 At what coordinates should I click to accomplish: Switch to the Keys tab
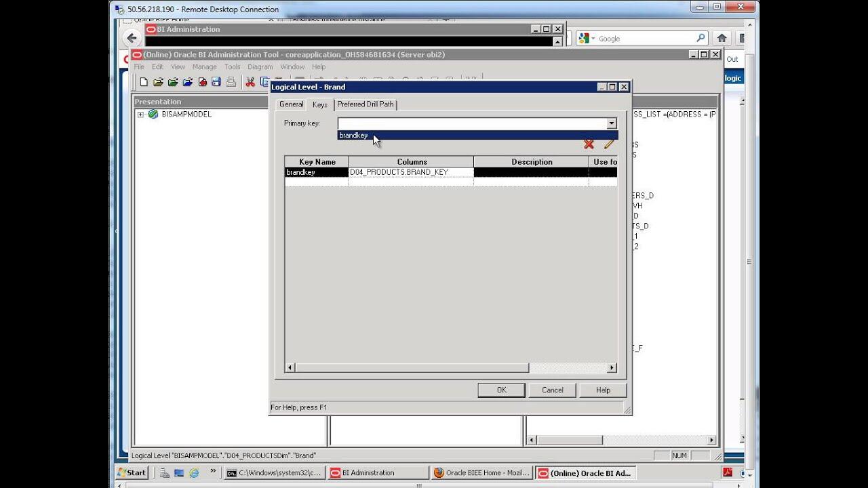pyautogui.click(x=320, y=104)
